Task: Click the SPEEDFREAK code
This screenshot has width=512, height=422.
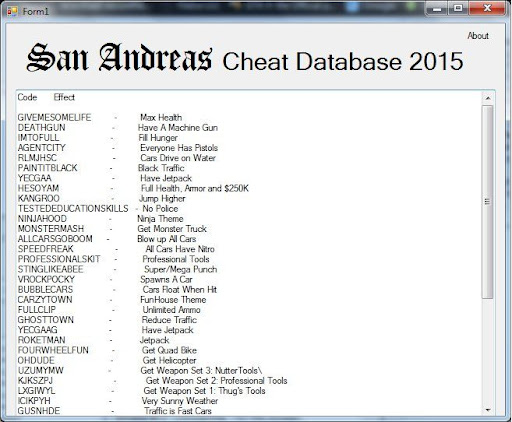Action: point(46,249)
